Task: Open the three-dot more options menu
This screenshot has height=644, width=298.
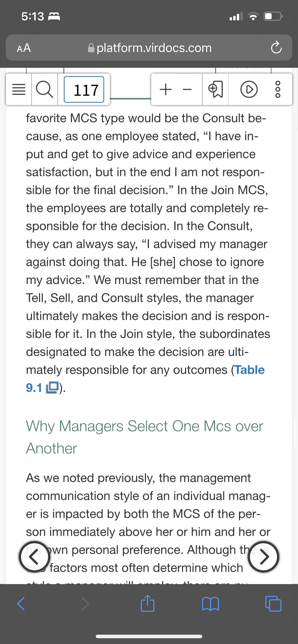Action: 278,90
